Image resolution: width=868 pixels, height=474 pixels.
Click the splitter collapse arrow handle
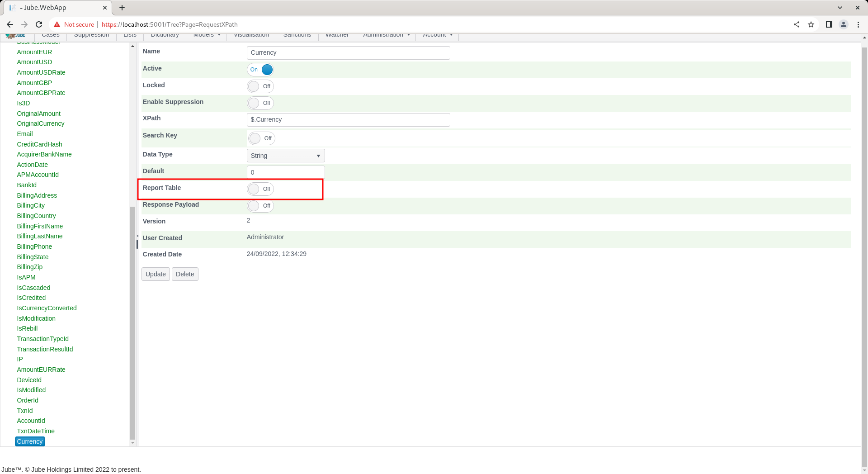[x=137, y=236]
